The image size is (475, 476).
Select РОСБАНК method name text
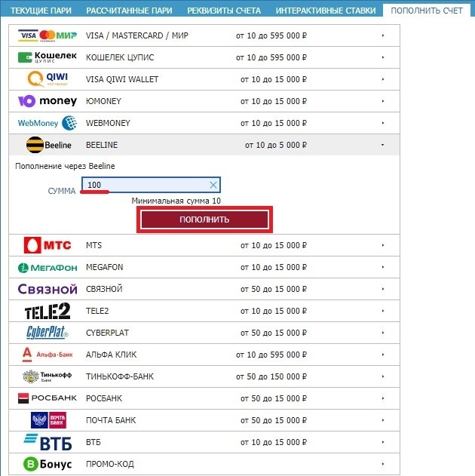tap(104, 398)
